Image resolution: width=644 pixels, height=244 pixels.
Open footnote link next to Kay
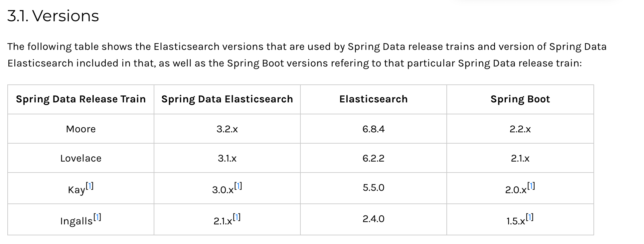(89, 186)
